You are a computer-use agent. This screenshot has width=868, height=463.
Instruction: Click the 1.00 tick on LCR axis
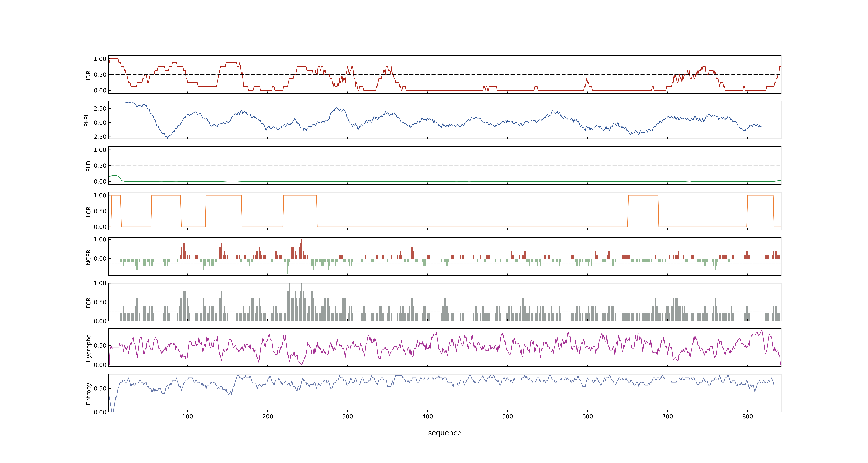pyautogui.click(x=100, y=195)
